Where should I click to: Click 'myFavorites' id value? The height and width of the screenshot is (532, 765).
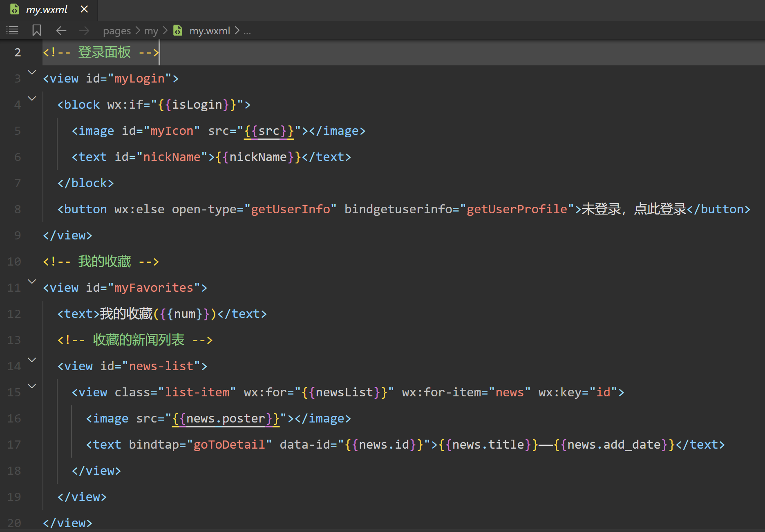coord(154,288)
